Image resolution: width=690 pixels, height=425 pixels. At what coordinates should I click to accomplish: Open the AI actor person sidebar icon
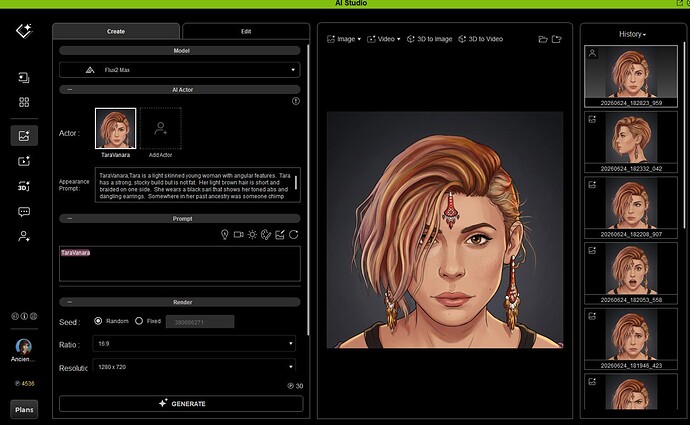tap(24, 236)
